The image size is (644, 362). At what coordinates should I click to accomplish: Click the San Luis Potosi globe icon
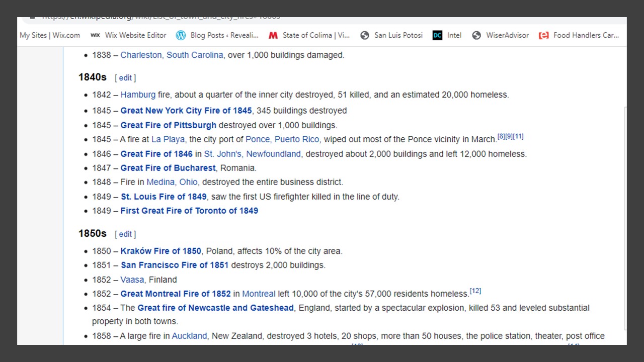365,35
